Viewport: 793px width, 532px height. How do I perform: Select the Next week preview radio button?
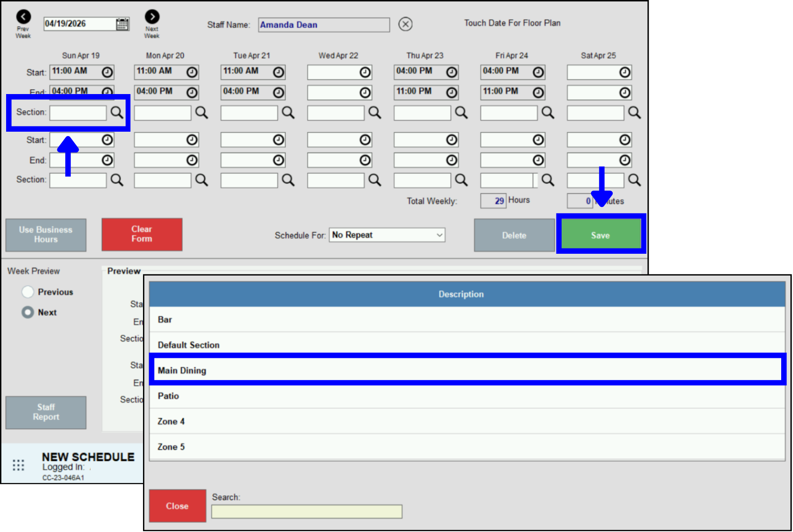28,312
